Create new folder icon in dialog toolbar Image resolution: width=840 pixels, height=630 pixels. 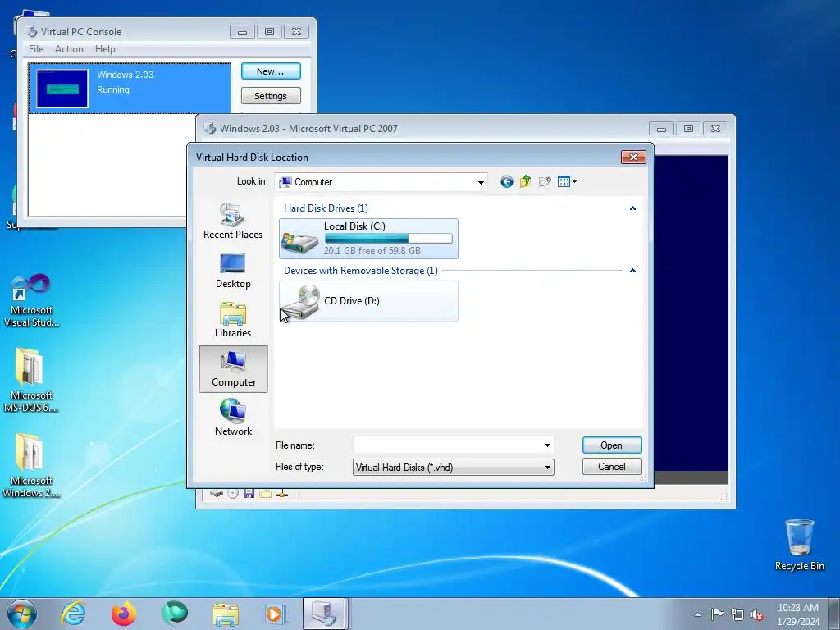(545, 181)
